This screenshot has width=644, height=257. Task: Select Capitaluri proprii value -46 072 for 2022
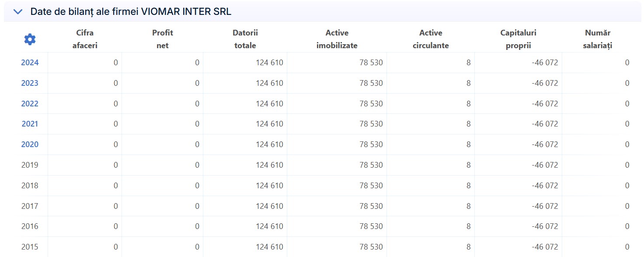pos(545,104)
